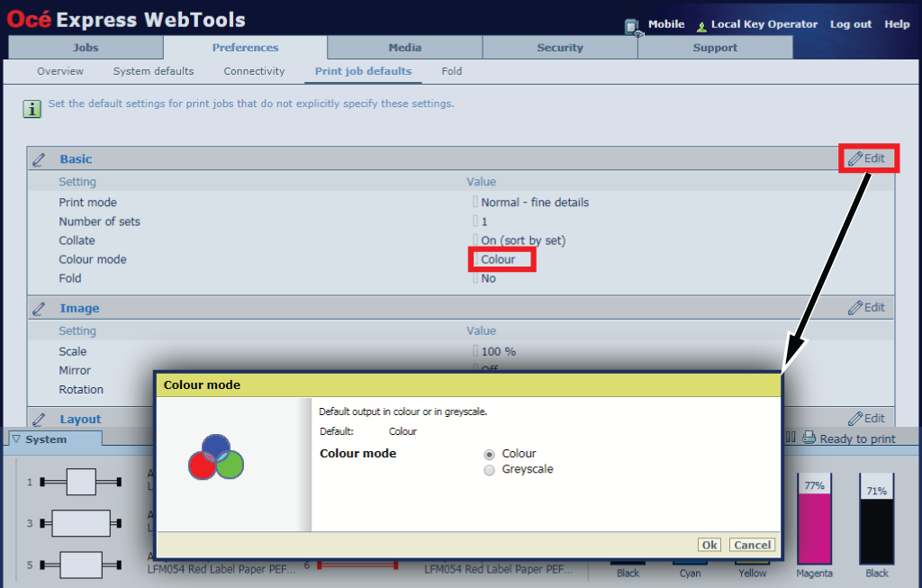The width and height of the screenshot is (922, 588).
Task: Click Edit for the Image section
Action: click(867, 308)
